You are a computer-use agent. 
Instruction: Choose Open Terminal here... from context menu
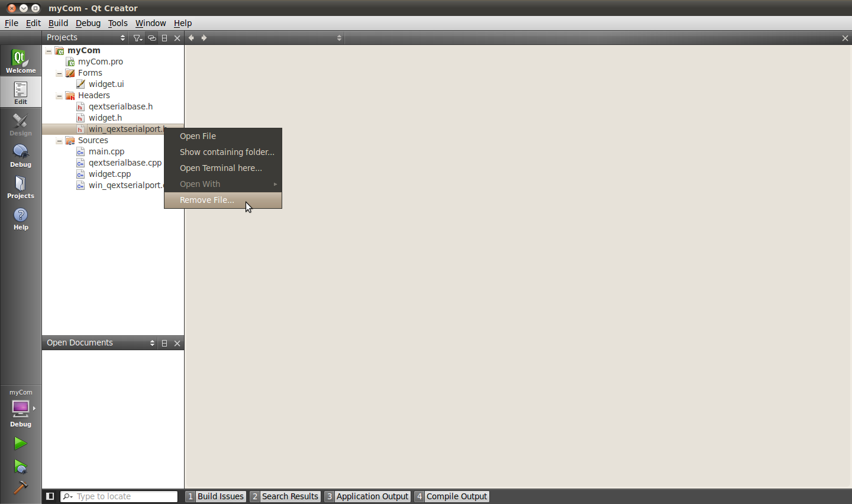click(223, 168)
